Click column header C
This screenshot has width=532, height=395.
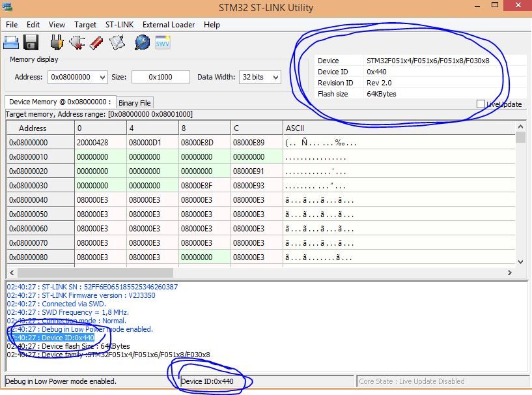coord(257,128)
